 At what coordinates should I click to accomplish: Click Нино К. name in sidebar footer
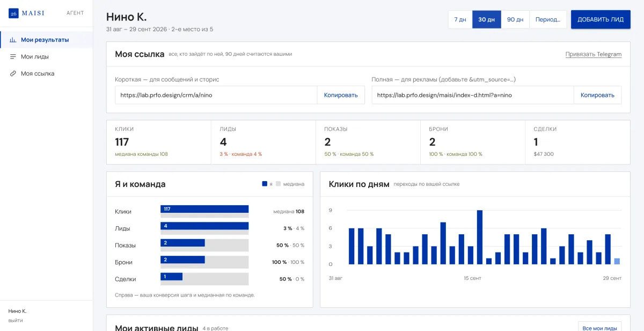(17, 311)
